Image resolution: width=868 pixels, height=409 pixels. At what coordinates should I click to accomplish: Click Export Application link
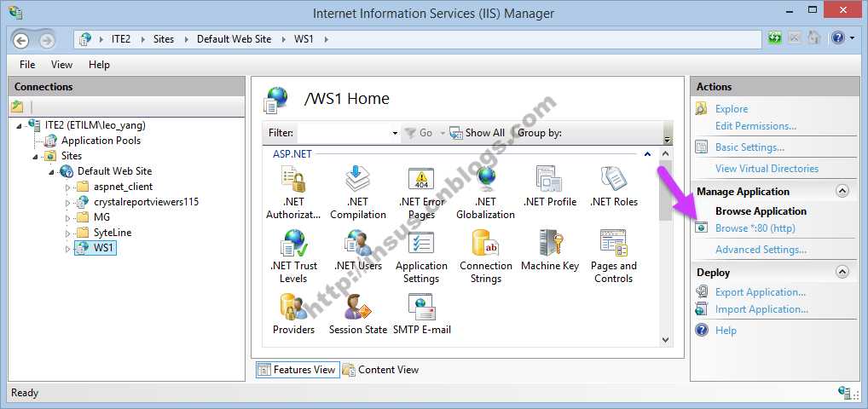pos(760,292)
